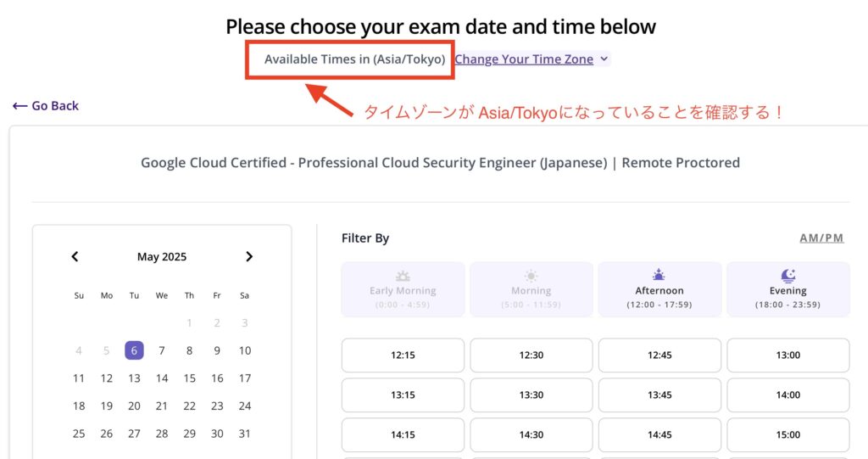Viewport: 868px width, 459px height.
Task: Open the Change Your Time Zone dropdown
Action: tap(524, 59)
